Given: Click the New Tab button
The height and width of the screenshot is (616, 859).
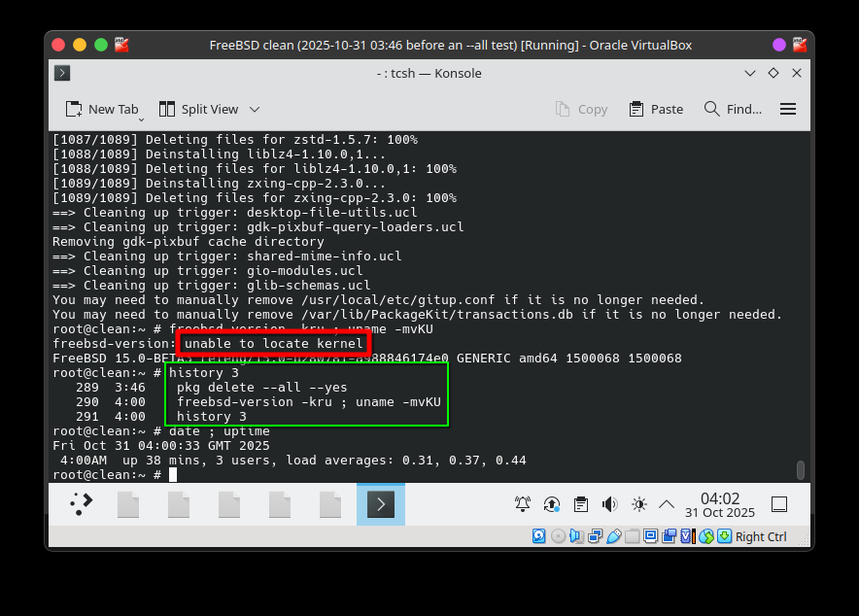Looking at the screenshot, I should tap(101, 109).
